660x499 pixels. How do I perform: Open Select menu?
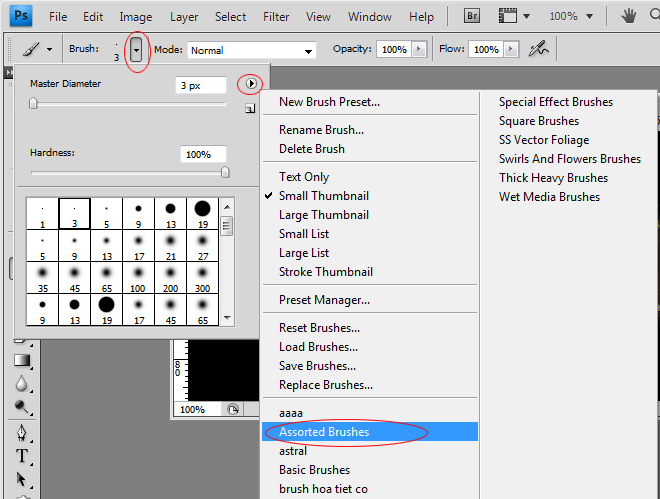[230, 17]
